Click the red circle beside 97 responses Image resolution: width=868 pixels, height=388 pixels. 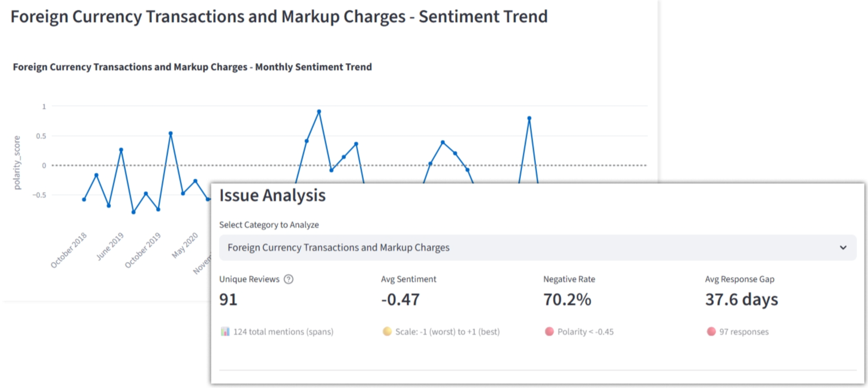[711, 332]
